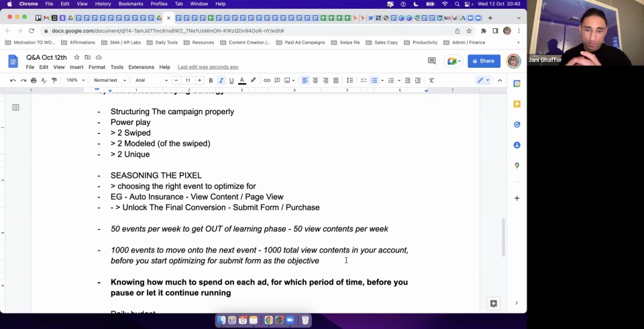Check the cloud document status icon
Screen dimensions: 644x329
click(x=99, y=57)
